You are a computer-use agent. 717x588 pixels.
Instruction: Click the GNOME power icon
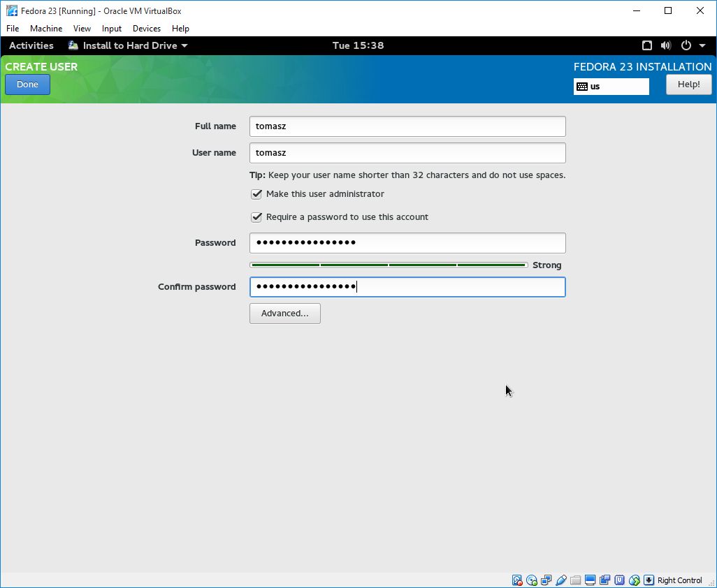pyautogui.click(x=686, y=45)
